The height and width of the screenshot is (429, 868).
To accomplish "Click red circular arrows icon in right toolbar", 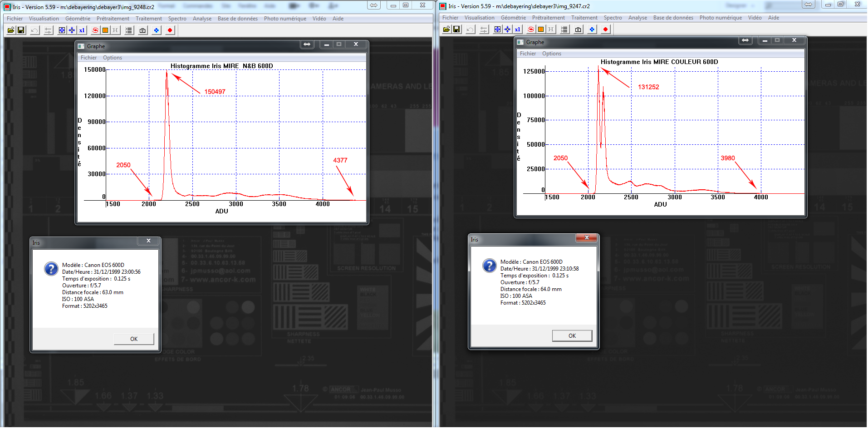I will [x=531, y=30].
